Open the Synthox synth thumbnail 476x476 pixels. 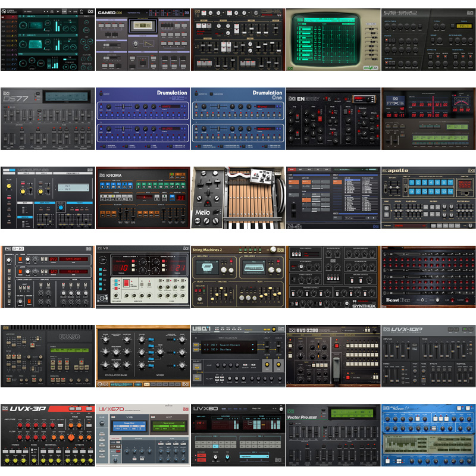click(x=333, y=277)
